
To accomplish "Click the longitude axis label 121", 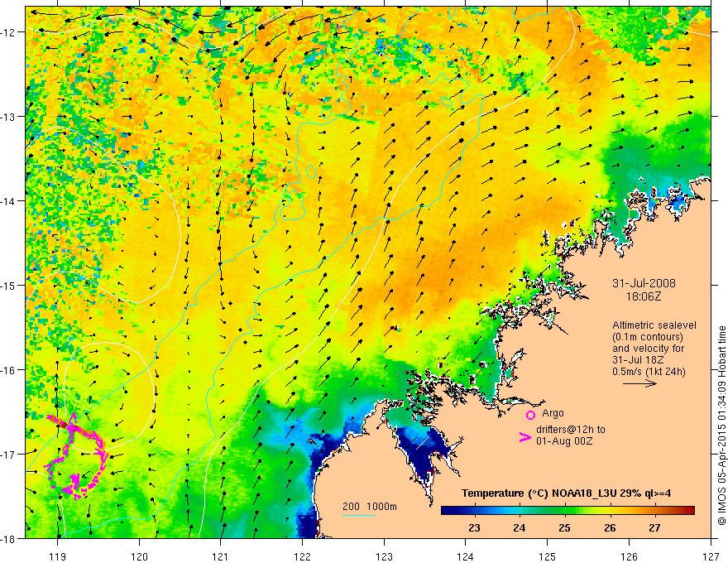I will 221,556.
